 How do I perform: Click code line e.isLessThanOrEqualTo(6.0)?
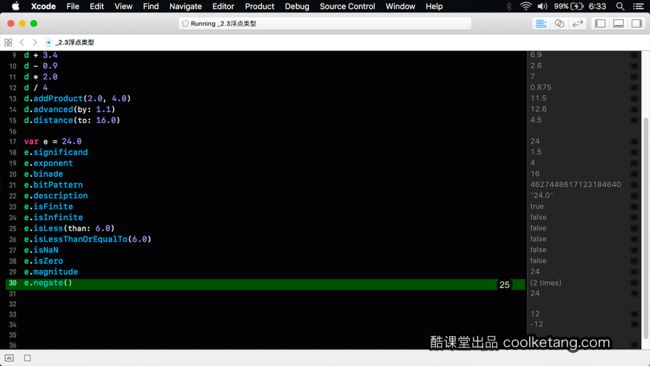(87, 239)
